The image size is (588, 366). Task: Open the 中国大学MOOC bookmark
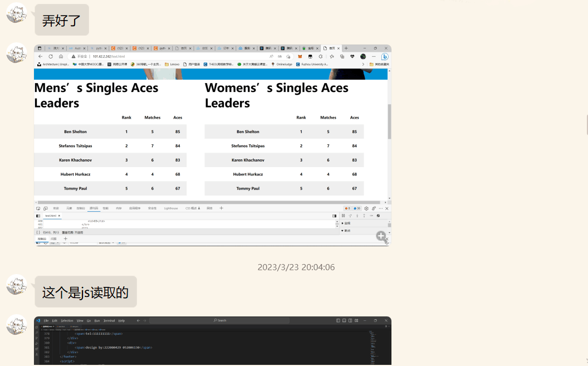coord(88,64)
